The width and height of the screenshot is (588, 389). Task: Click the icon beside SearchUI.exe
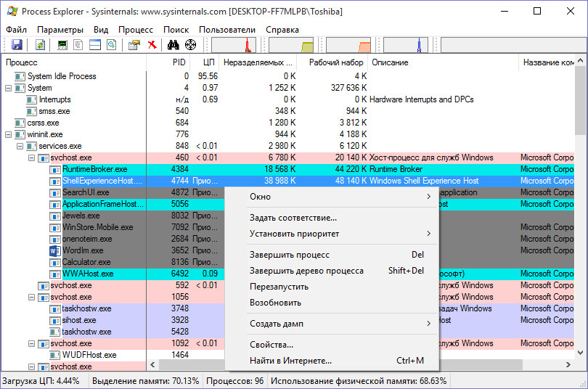pyautogui.click(x=55, y=192)
